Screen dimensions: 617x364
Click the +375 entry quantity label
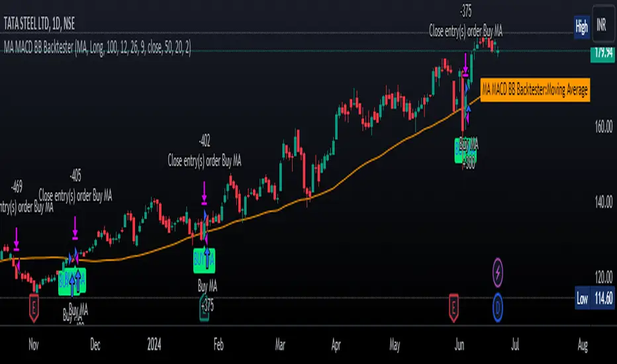pyautogui.click(x=207, y=306)
